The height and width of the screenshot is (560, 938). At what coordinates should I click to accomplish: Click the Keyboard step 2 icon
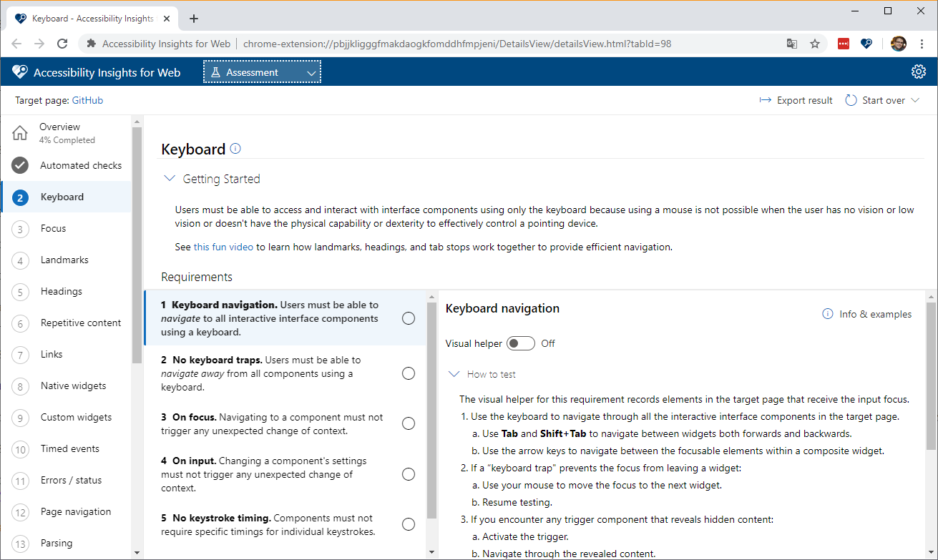pyautogui.click(x=20, y=197)
